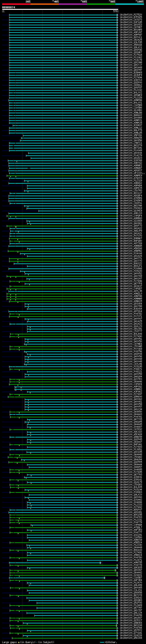Select hit label UniRef100_P12329
The width and height of the screenshot is (146, 644).
tap(131, 180)
